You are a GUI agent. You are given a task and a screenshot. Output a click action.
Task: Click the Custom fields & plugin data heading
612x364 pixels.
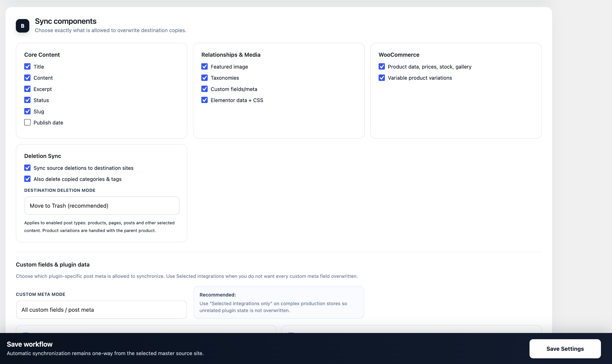[53, 265]
